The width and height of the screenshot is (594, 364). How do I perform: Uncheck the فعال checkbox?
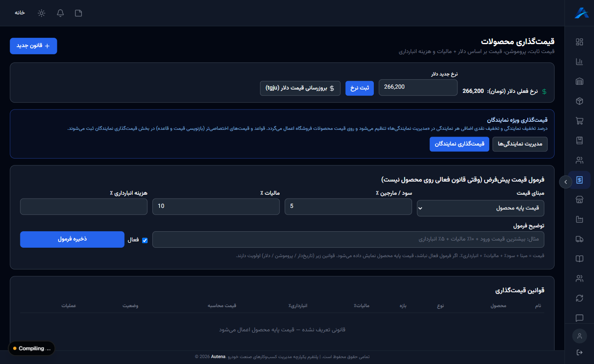click(145, 240)
